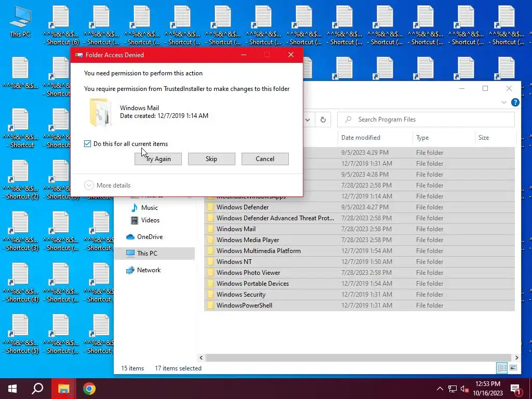The width and height of the screenshot is (532, 399).
Task: Select the Shortcut (4) desktop icon
Action: coord(20,283)
